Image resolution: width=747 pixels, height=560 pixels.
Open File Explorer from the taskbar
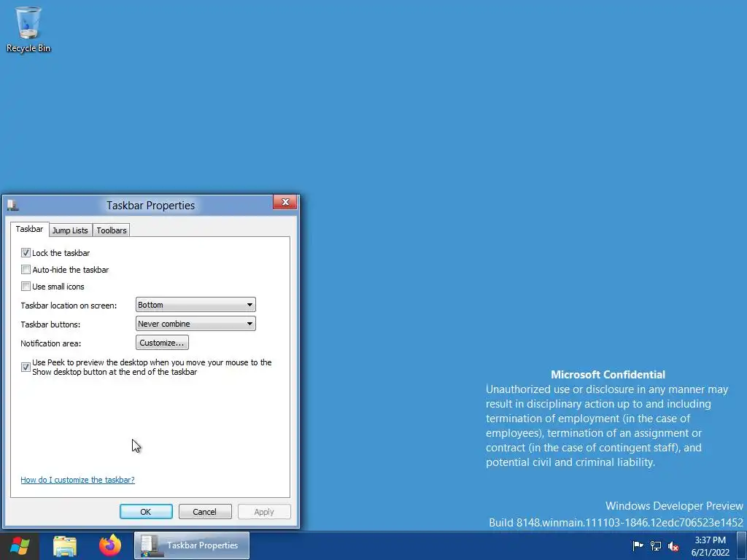(x=65, y=545)
